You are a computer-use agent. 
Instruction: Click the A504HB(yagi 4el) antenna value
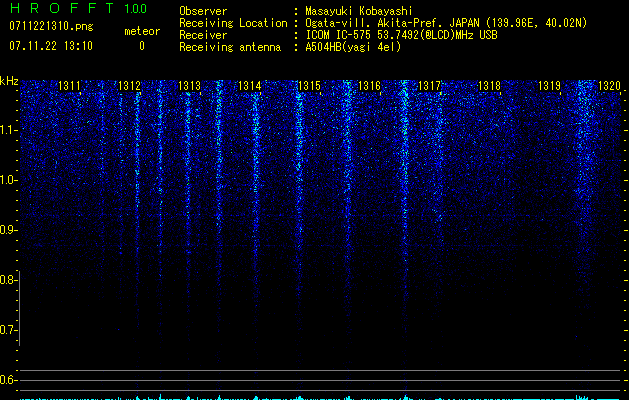(x=353, y=47)
